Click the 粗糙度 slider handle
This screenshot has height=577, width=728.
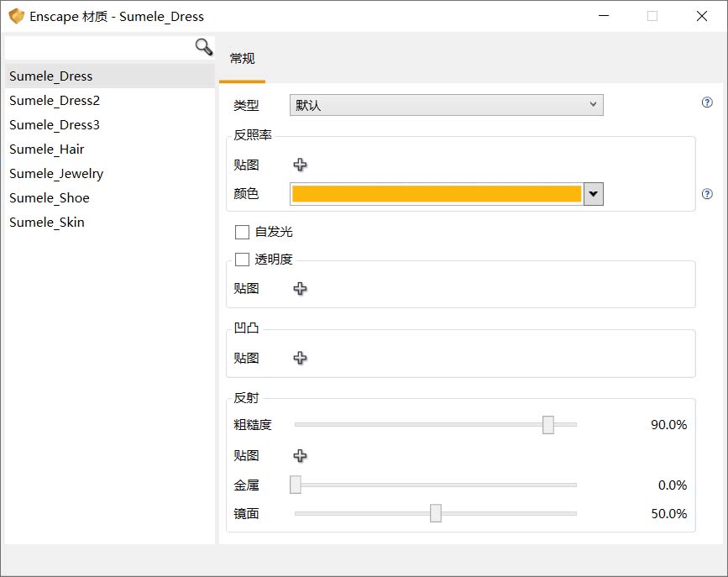[x=548, y=425]
